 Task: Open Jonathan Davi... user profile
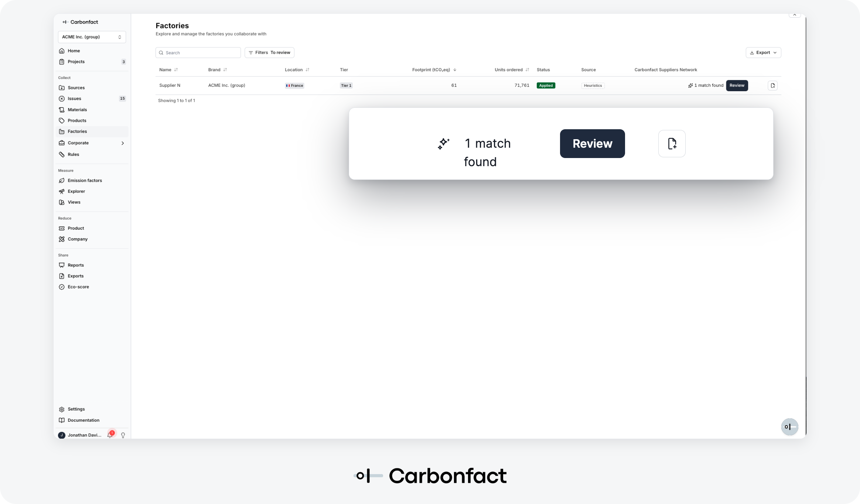[80, 435]
